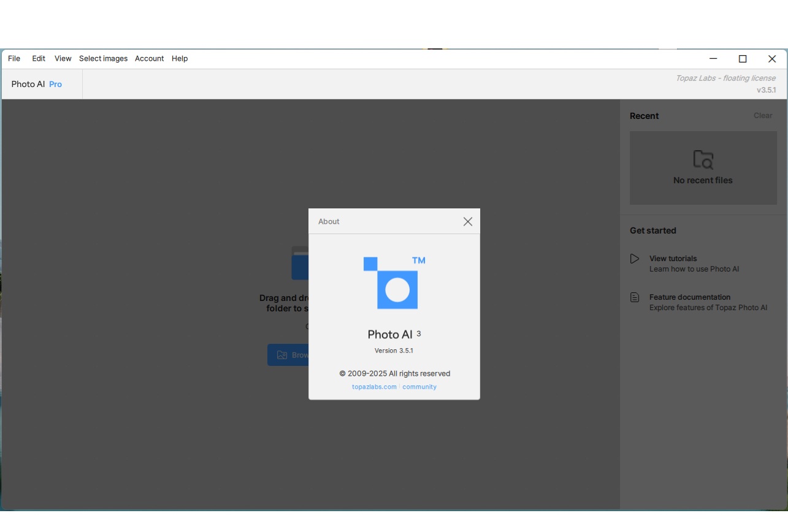Screen dimensions: 788x532
Task: Click the Get started heading
Action: pos(653,230)
